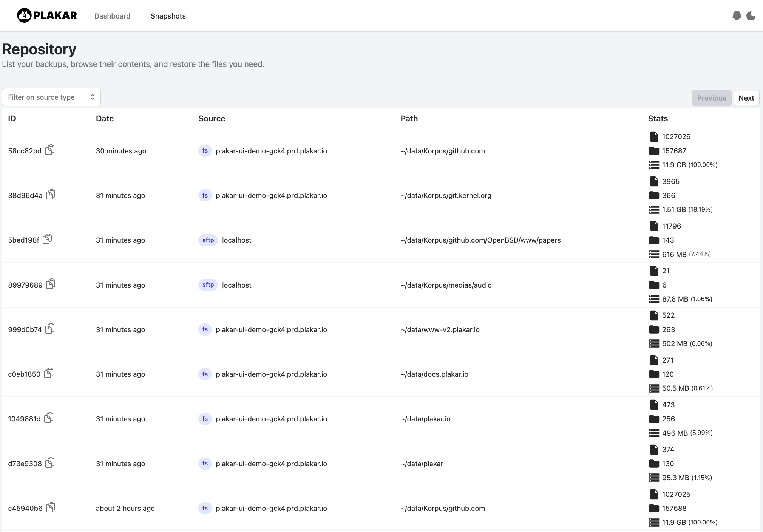This screenshot has width=763, height=532.
Task: Open notifications bell icon
Action: tap(737, 15)
